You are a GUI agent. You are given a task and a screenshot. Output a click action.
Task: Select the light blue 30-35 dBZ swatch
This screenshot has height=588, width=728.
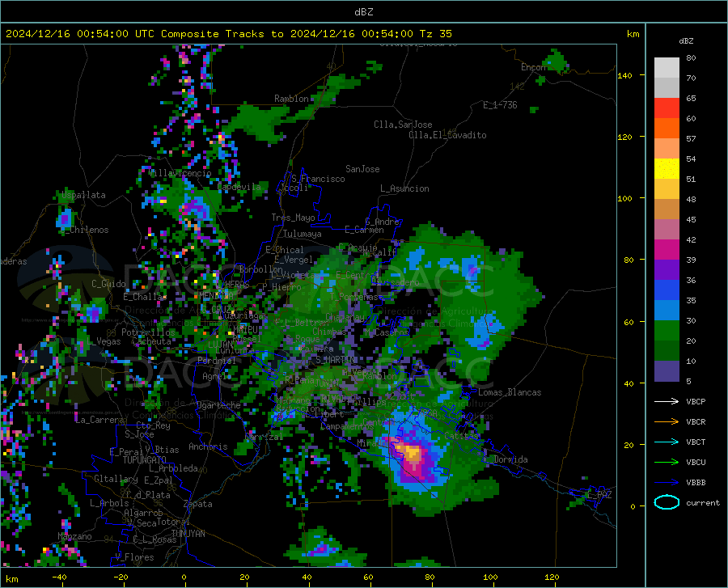click(667, 311)
